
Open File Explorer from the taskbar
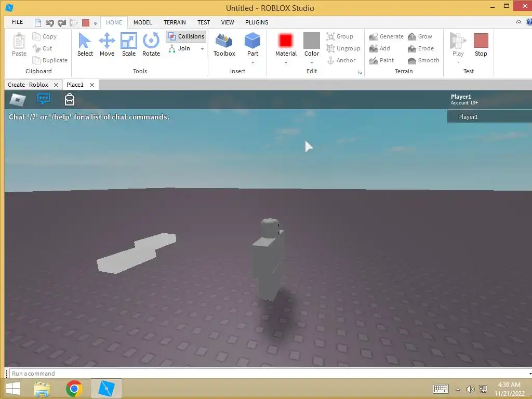pyautogui.click(x=42, y=389)
